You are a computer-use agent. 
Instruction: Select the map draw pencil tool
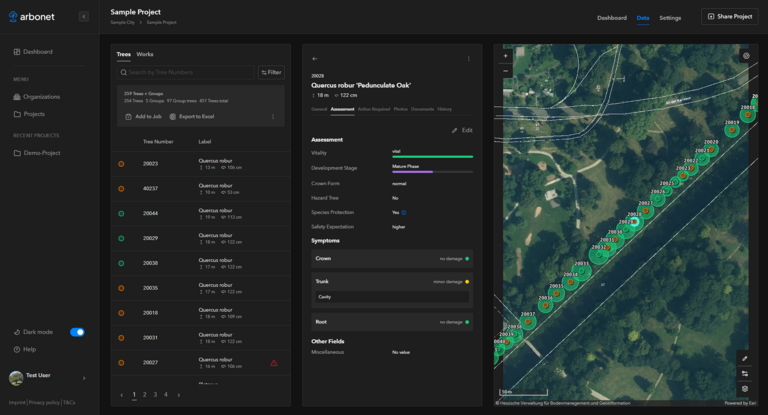click(x=744, y=358)
